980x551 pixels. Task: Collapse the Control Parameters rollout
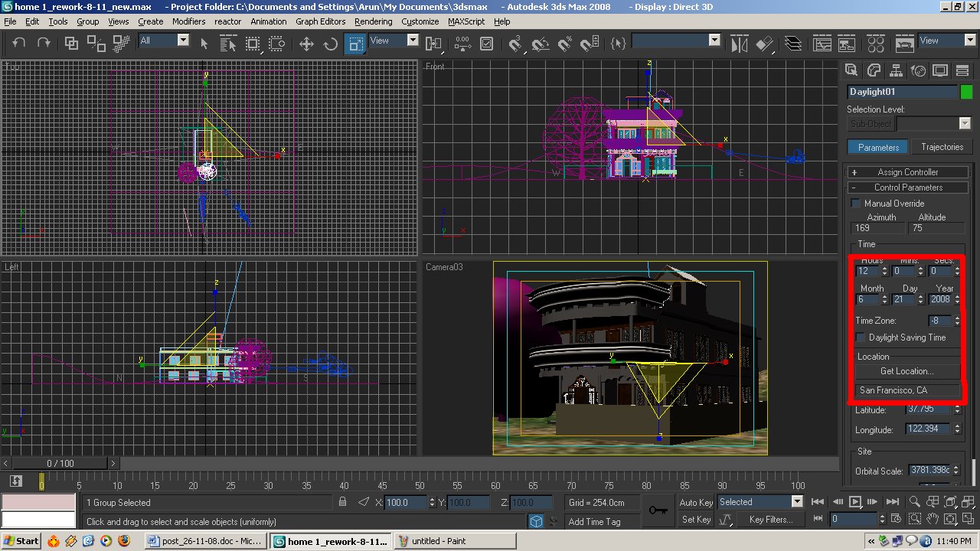(x=908, y=187)
